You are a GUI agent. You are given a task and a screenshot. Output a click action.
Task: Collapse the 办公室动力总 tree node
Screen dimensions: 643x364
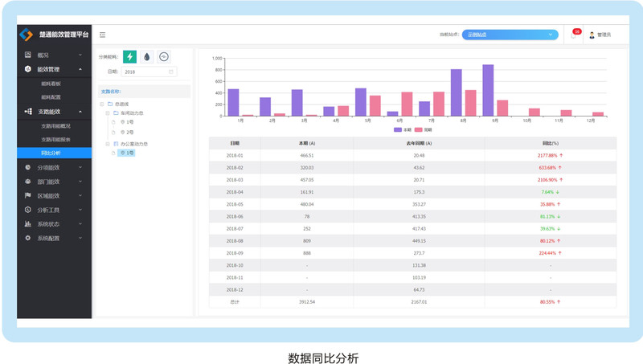[108, 144]
